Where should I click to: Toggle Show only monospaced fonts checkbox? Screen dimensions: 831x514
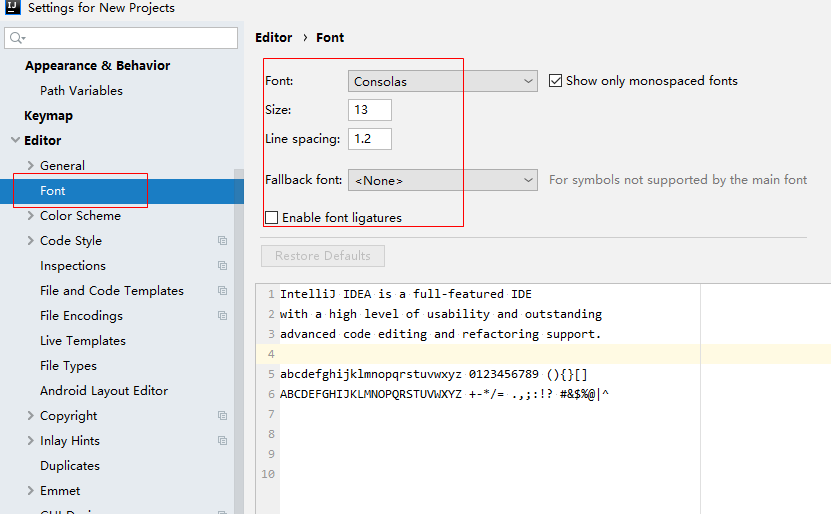tap(556, 81)
